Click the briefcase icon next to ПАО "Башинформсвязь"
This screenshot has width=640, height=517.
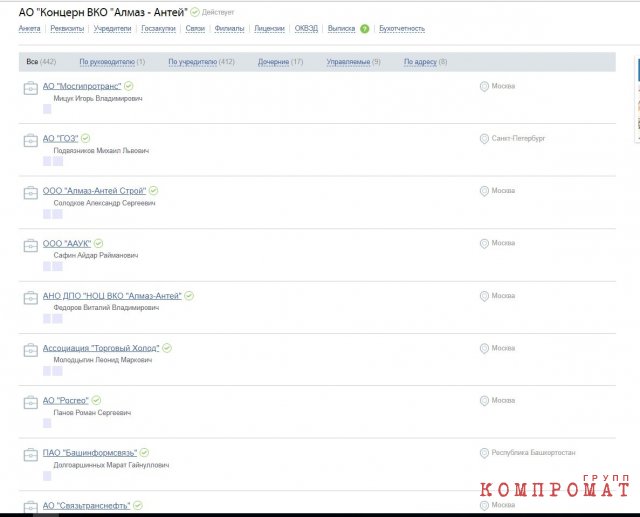pos(31,455)
